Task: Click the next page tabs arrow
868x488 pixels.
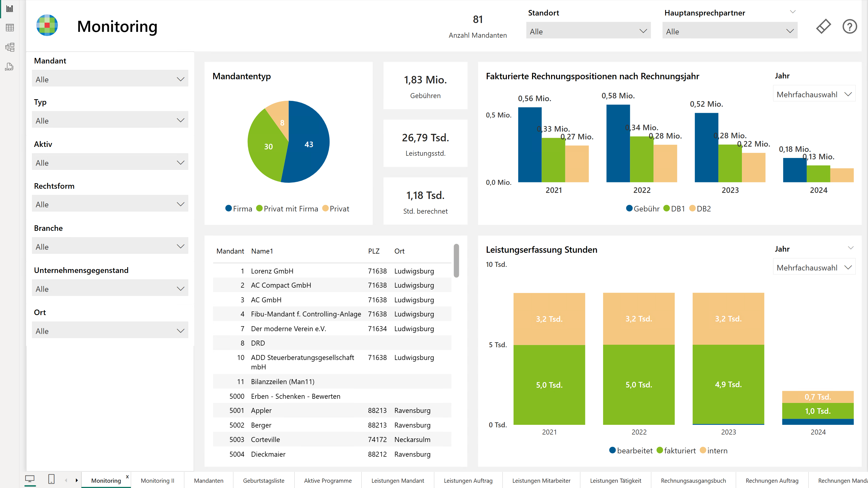Action: coord(76,480)
